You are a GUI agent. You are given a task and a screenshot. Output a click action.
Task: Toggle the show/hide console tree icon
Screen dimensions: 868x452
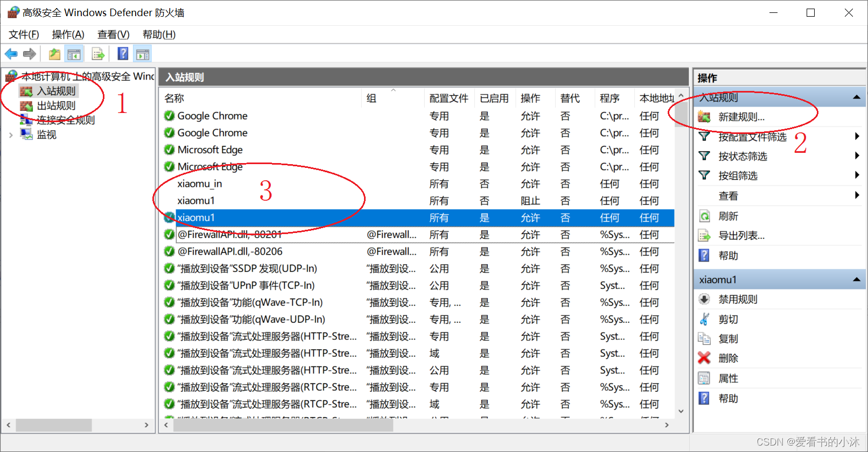(x=74, y=54)
